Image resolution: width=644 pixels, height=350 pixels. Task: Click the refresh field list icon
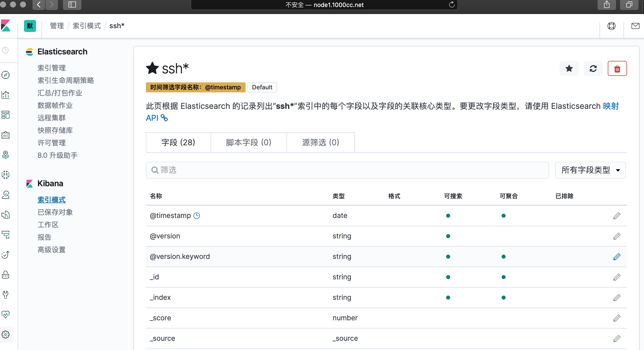point(593,69)
